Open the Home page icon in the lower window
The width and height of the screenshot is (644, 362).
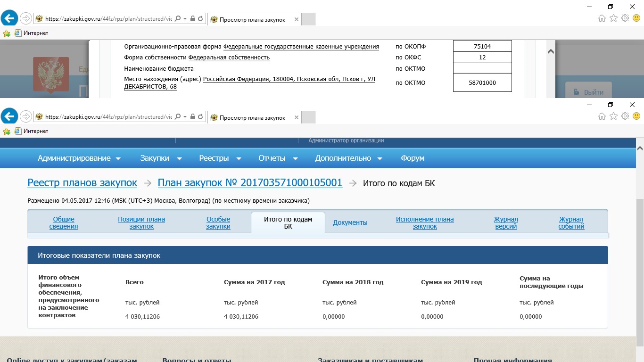[x=602, y=116]
